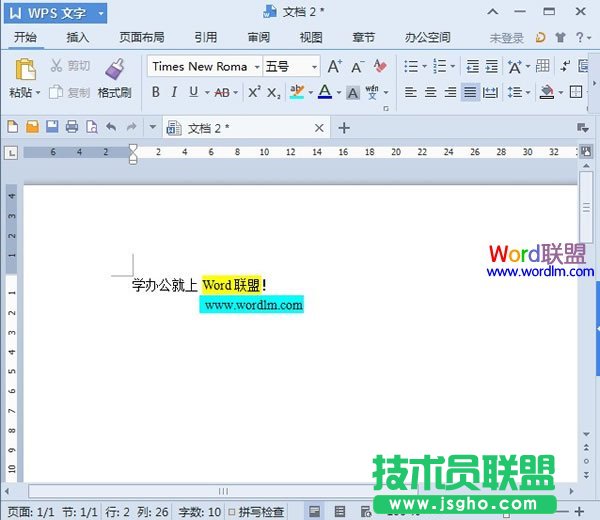
Task: Create new blank document icon
Action: [13, 127]
